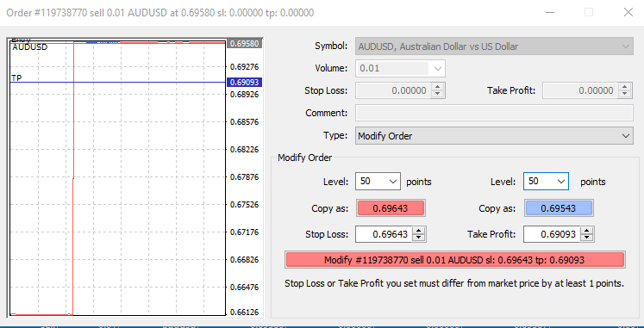The width and height of the screenshot is (644, 328).
Task: Copy the red 0.69643 value as Stop Loss
Action: coord(391,208)
